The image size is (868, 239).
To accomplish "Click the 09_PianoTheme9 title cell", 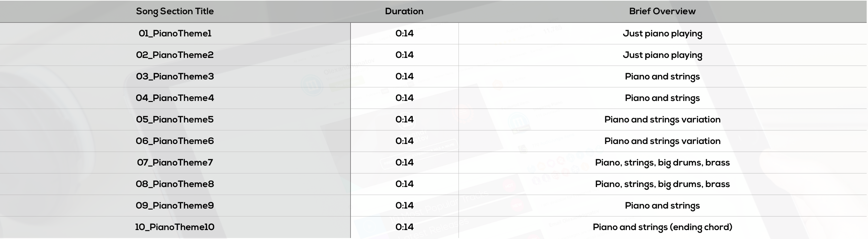I will pyautogui.click(x=175, y=206).
